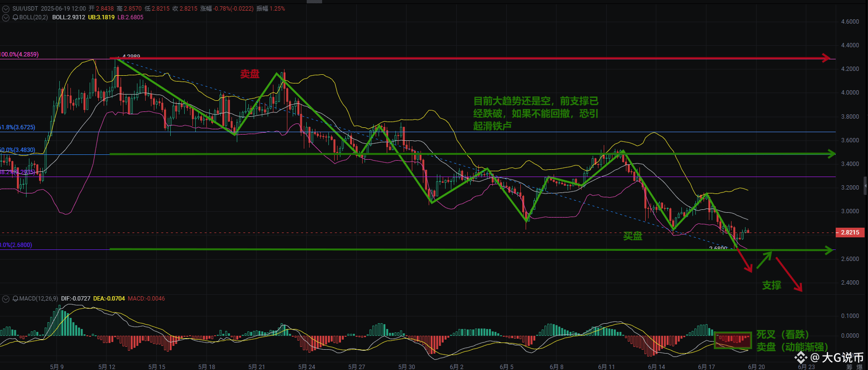Click the right-edge side panel collapse arrow
The width and height of the screenshot is (868, 370).
coord(865,185)
